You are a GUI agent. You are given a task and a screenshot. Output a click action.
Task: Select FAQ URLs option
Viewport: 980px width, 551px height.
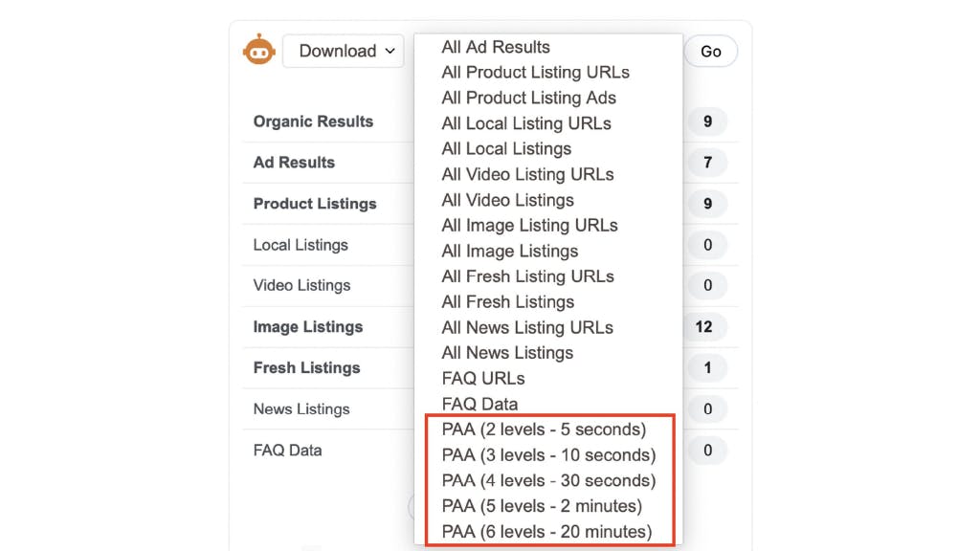[483, 379]
